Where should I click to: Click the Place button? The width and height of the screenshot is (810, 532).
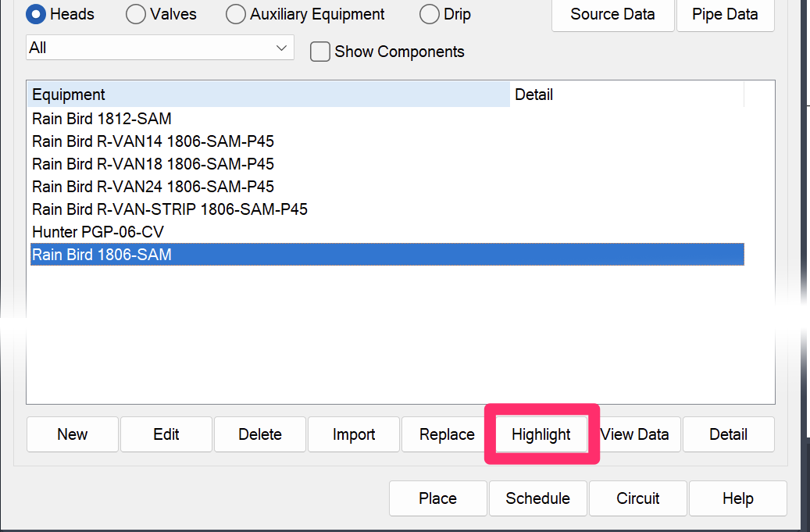pos(438,498)
